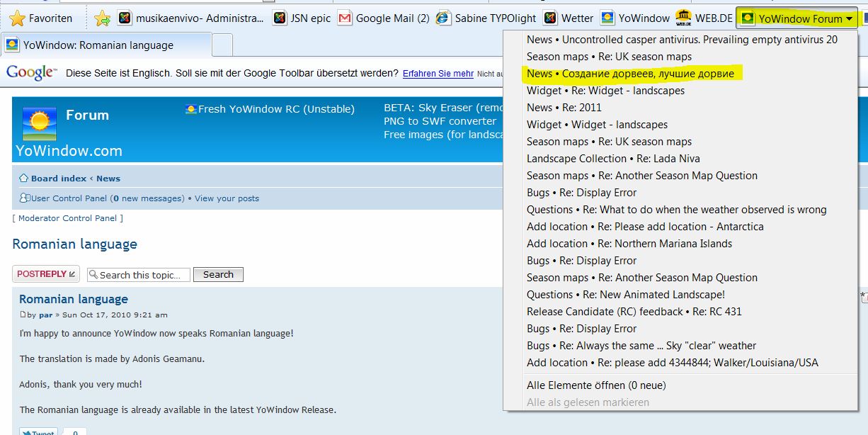Select Bugs • Re: Always the same item
This screenshot has width=868, height=435.
[x=641, y=346]
